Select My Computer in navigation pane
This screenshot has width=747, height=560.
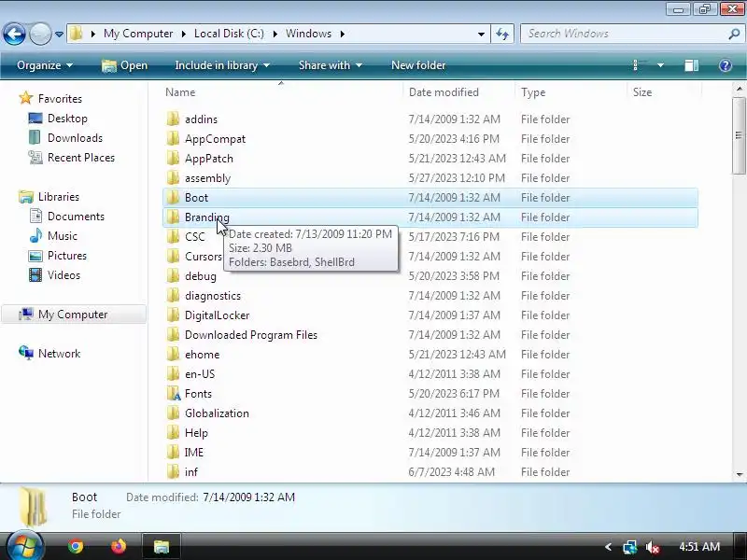coord(73,315)
